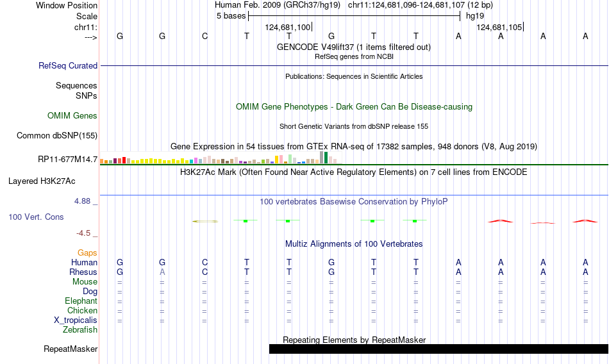Click Repeating Elements by RepeatMasker title
This screenshot has width=609, height=364.
pyautogui.click(x=354, y=340)
